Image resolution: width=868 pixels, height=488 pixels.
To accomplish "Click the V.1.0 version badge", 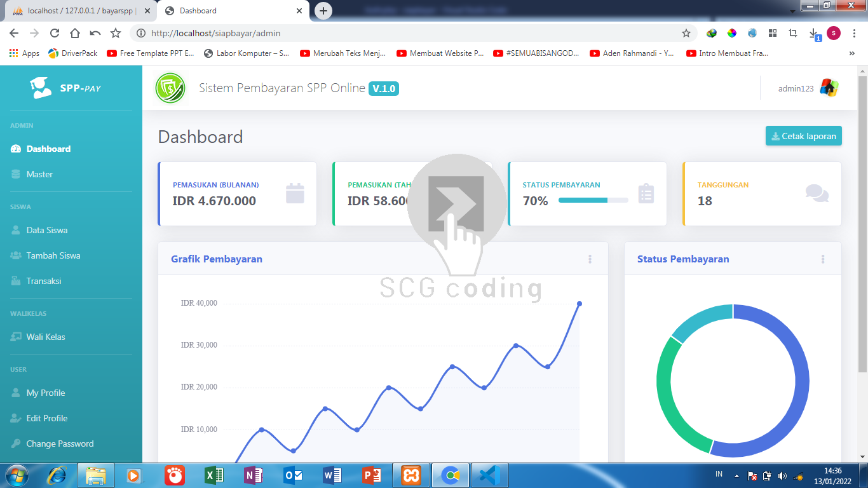I will (384, 88).
